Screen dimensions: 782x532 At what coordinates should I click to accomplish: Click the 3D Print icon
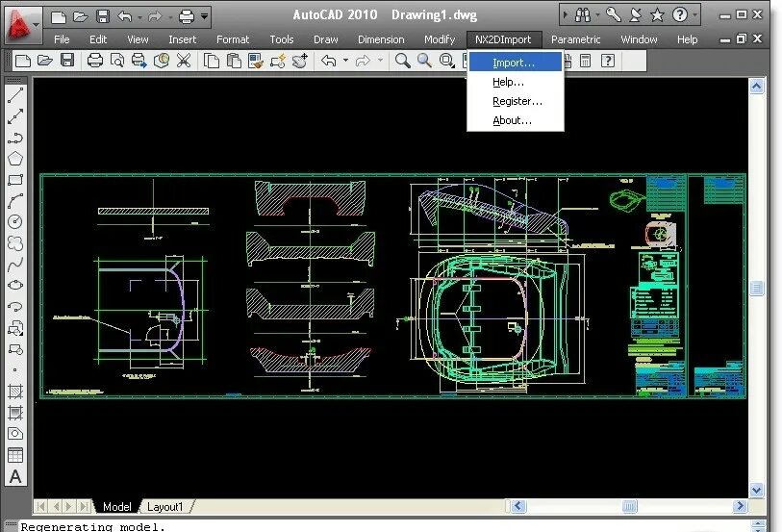point(161,61)
